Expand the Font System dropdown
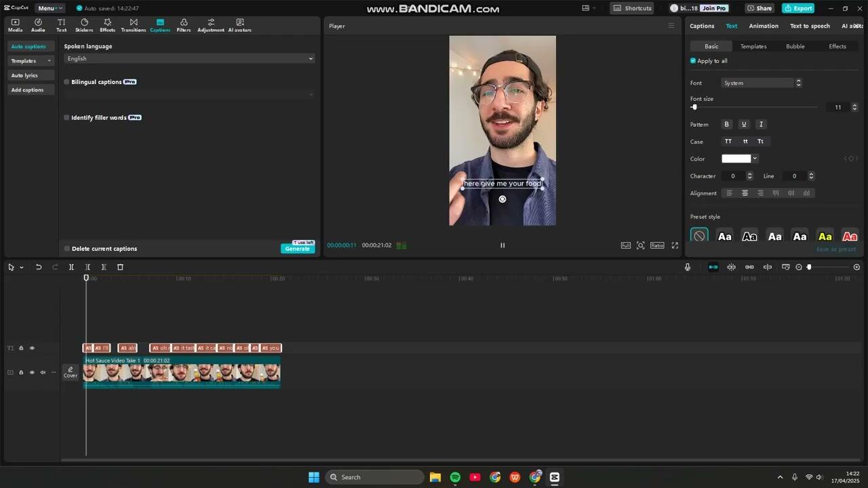Viewport: 868px width, 488px height. pyautogui.click(x=762, y=83)
